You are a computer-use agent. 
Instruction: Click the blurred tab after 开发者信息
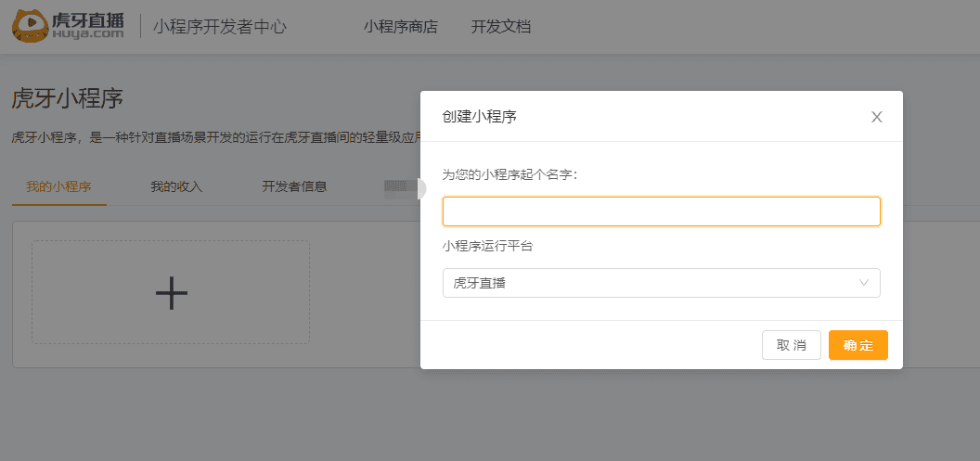click(401, 187)
